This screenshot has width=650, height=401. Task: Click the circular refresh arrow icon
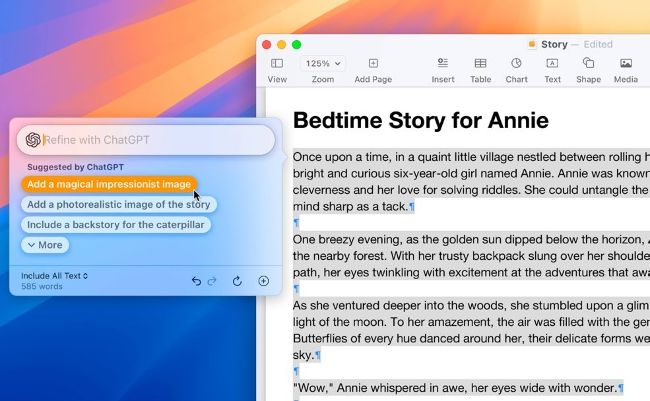pos(237,281)
